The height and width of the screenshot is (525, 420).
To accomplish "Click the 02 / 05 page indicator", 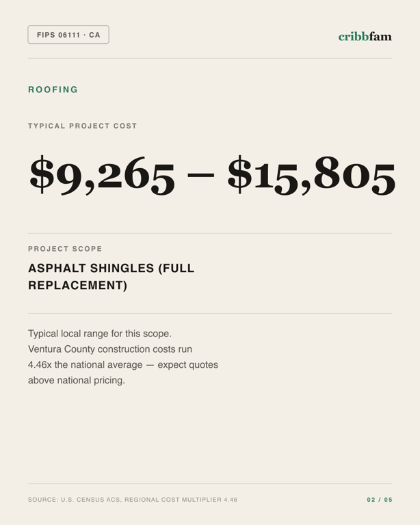I will click(x=380, y=500).
